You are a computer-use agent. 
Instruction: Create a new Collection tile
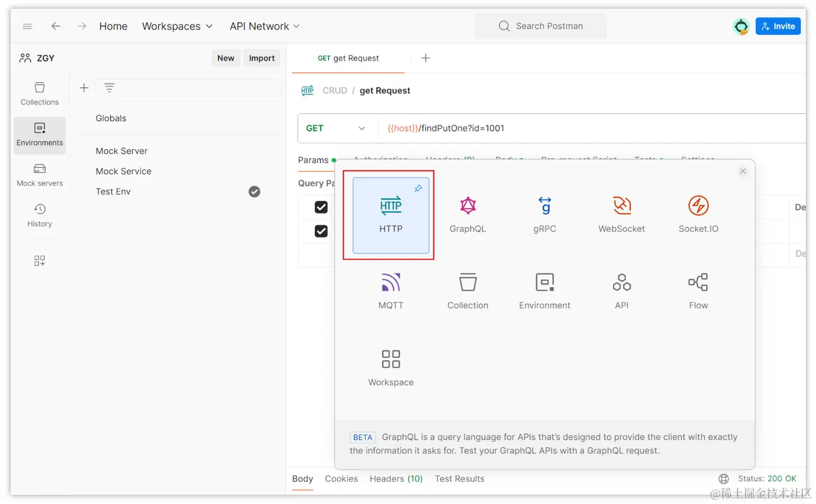[x=468, y=292]
